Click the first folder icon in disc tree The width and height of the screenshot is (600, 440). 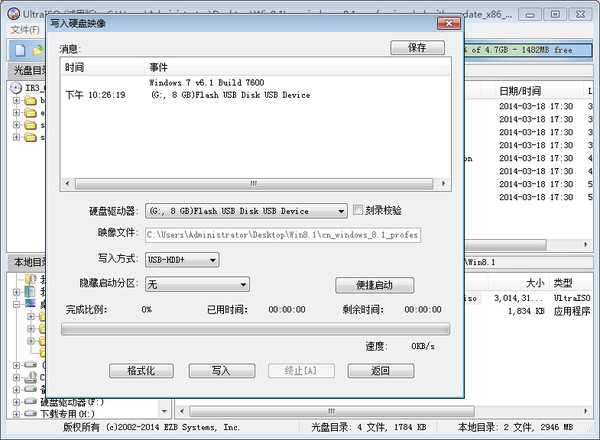[x=30, y=101]
